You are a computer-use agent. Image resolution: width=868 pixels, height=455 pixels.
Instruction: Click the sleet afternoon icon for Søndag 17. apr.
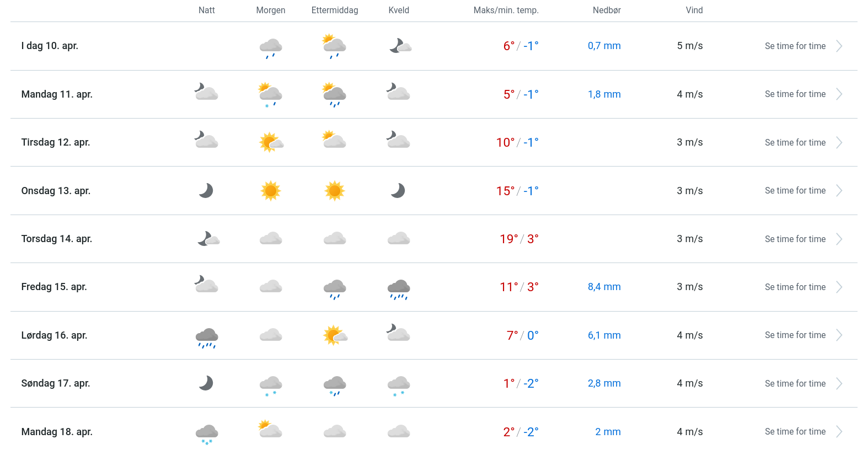click(335, 385)
